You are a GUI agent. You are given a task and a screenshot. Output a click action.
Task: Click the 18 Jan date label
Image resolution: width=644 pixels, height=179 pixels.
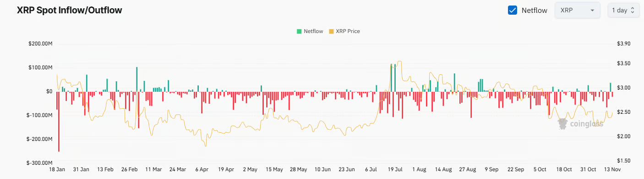[x=57, y=169]
